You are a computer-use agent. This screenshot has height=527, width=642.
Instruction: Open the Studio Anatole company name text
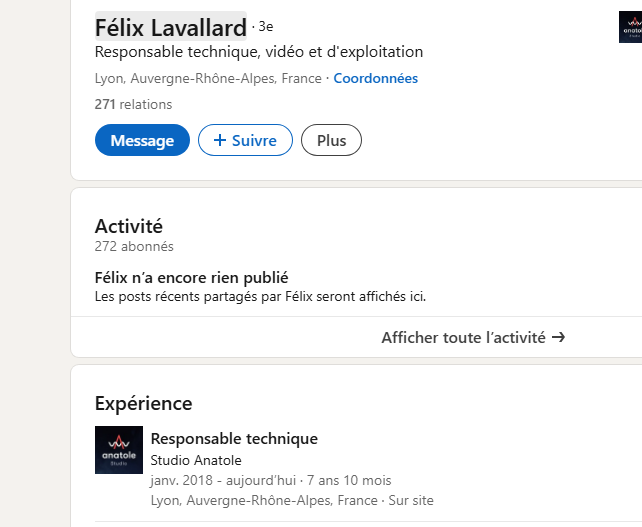pyautogui.click(x=196, y=460)
